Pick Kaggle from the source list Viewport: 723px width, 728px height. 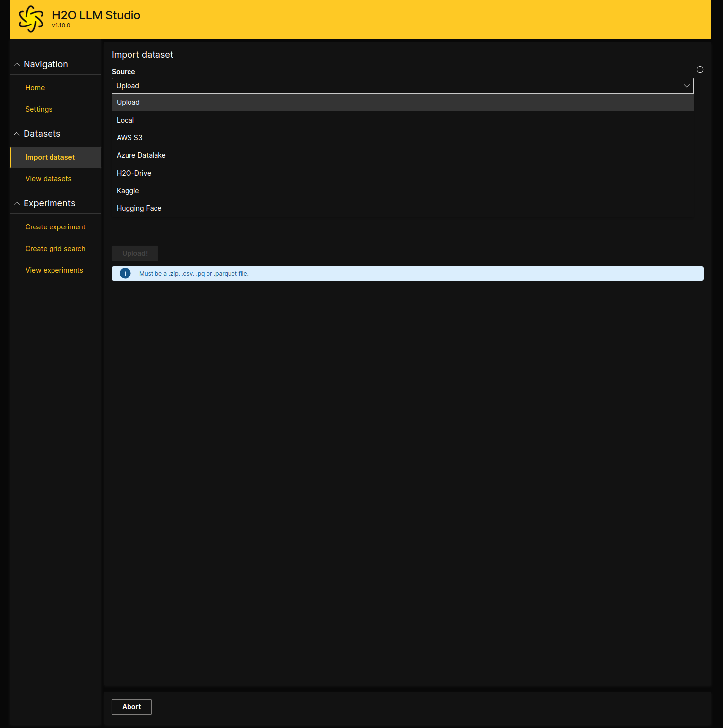(x=402, y=191)
